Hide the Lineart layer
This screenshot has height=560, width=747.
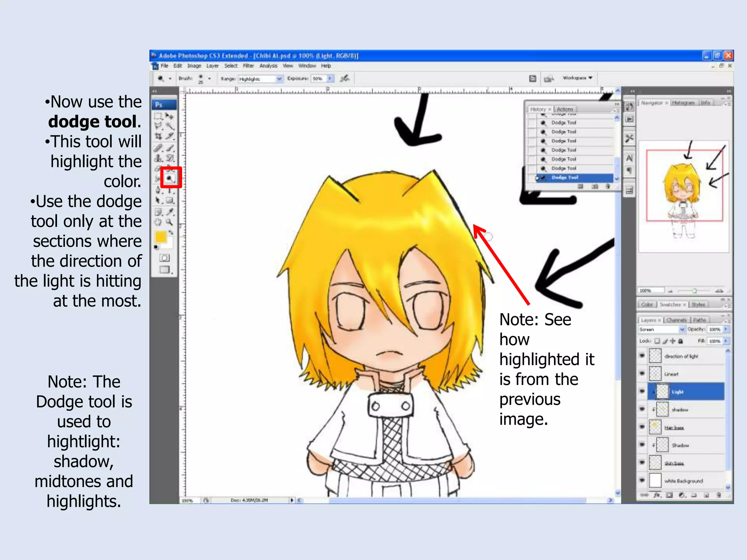(x=642, y=373)
